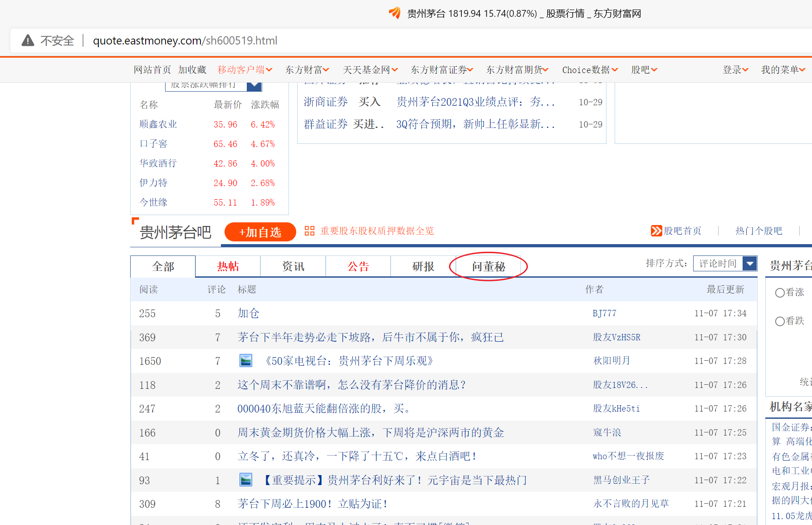
Task: Click the image icon on the 50家电视台 post
Action: coord(246,361)
